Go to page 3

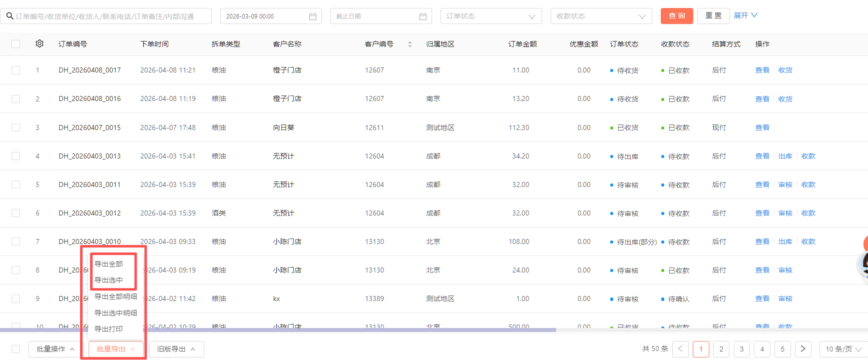coord(742,349)
